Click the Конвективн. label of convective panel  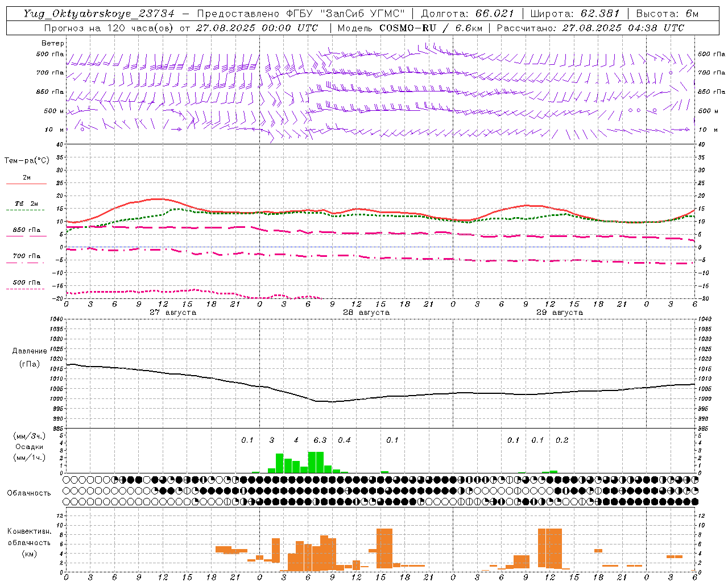click(30, 531)
